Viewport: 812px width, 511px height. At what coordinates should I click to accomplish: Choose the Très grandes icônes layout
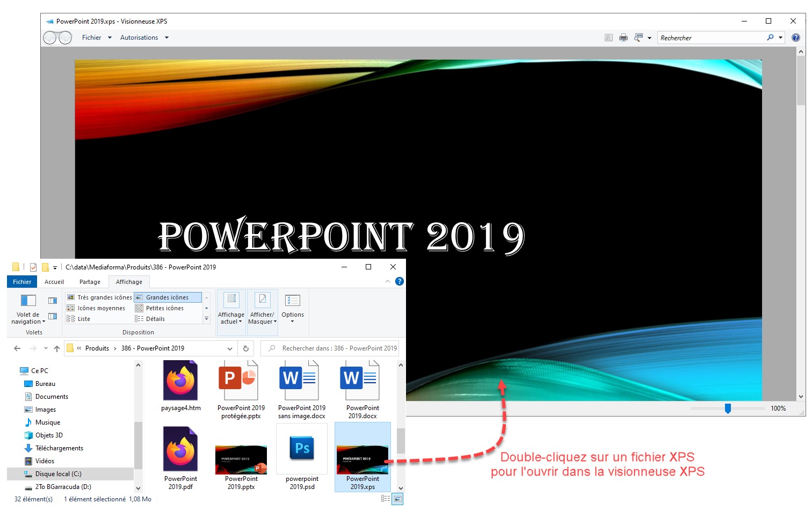[99, 297]
